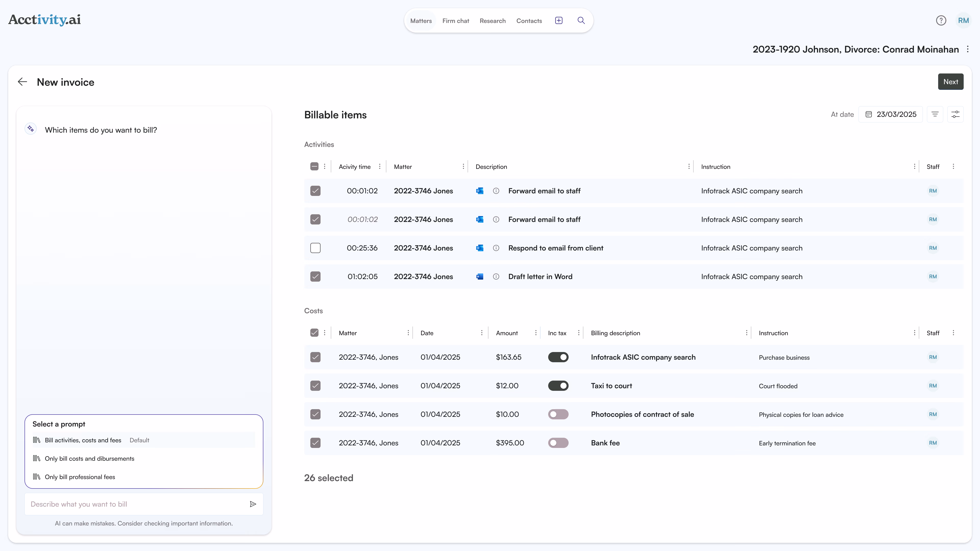Open activities Matter column options menu
This screenshot has height=551, width=980.
(x=463, y=167)
